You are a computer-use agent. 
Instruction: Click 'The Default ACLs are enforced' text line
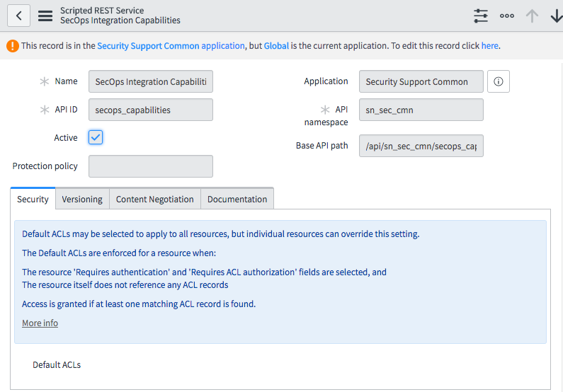[119, 253]
